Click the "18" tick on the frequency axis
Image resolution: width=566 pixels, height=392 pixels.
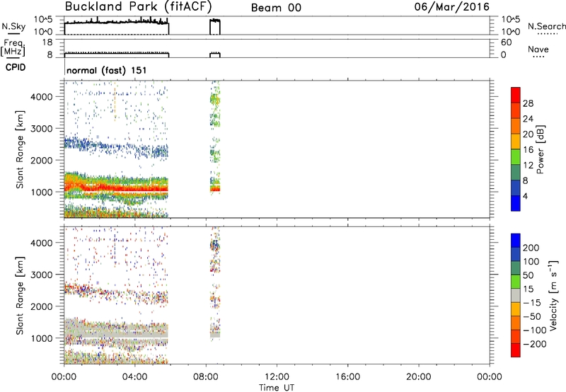(47, 42)
